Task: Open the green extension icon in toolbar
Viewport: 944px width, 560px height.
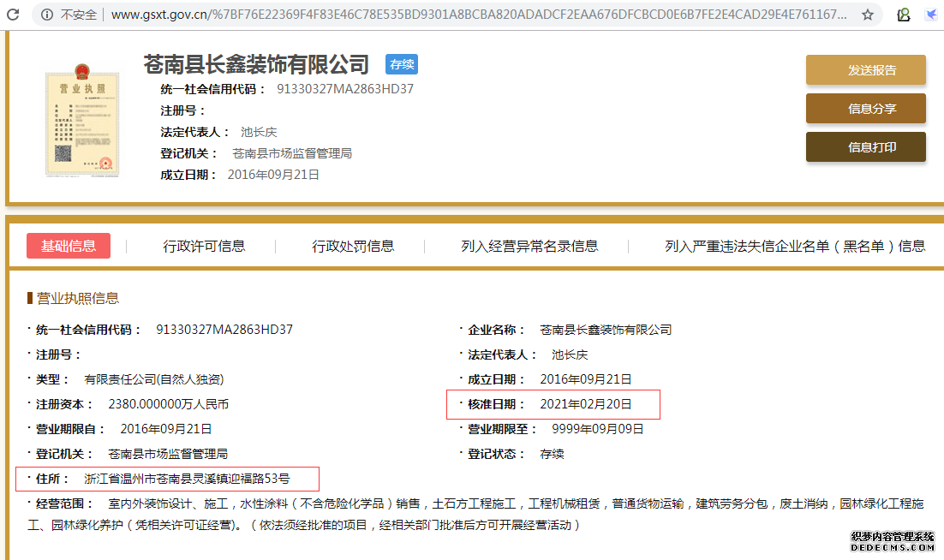Action: 903,15
